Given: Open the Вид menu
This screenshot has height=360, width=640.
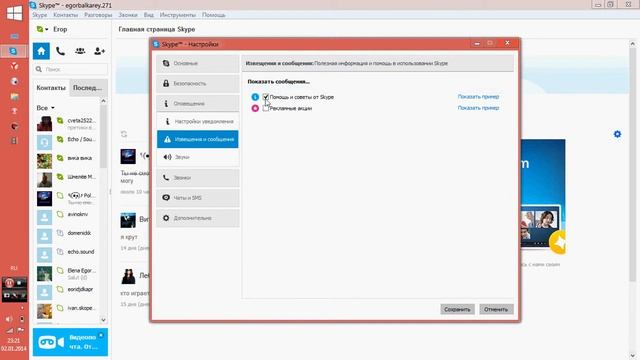Looking at the screenshot, I should coord(149,15).
